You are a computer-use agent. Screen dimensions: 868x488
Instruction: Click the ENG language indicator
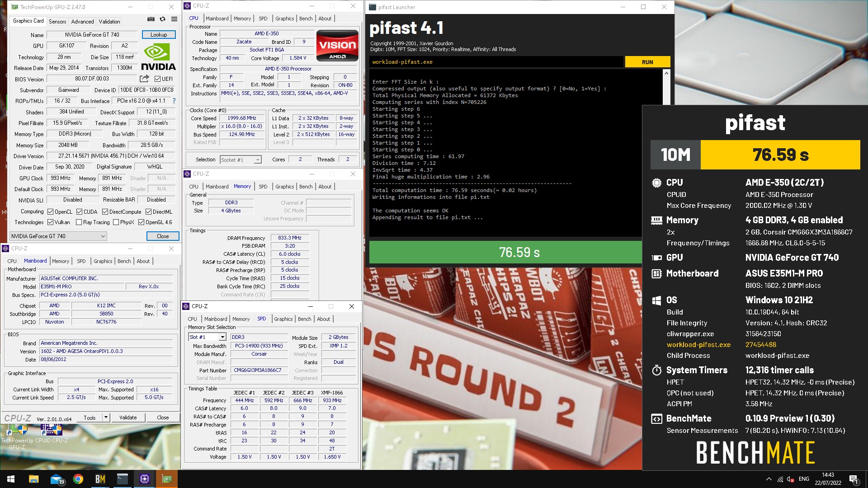(804, 479)
